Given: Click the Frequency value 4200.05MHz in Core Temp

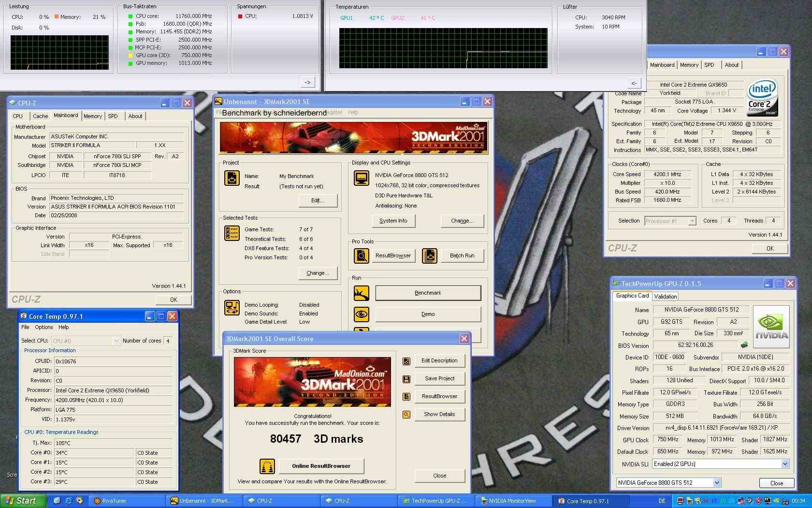Looking at the screenshot, I should (x=113, y=400).
